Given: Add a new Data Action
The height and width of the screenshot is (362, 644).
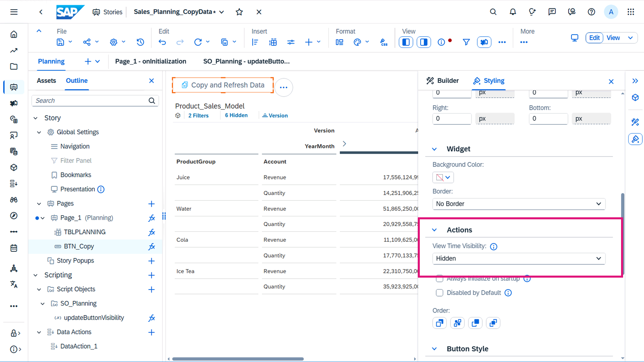Looking at the screenshot, I should click(x=151, y=332).
